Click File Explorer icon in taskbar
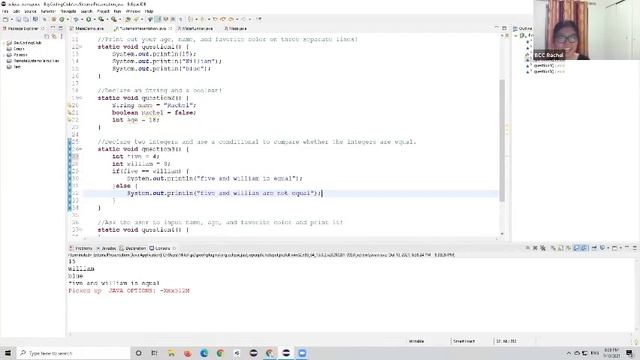The width and height of the screenshot is (640, 360). (x=171, y=353)
